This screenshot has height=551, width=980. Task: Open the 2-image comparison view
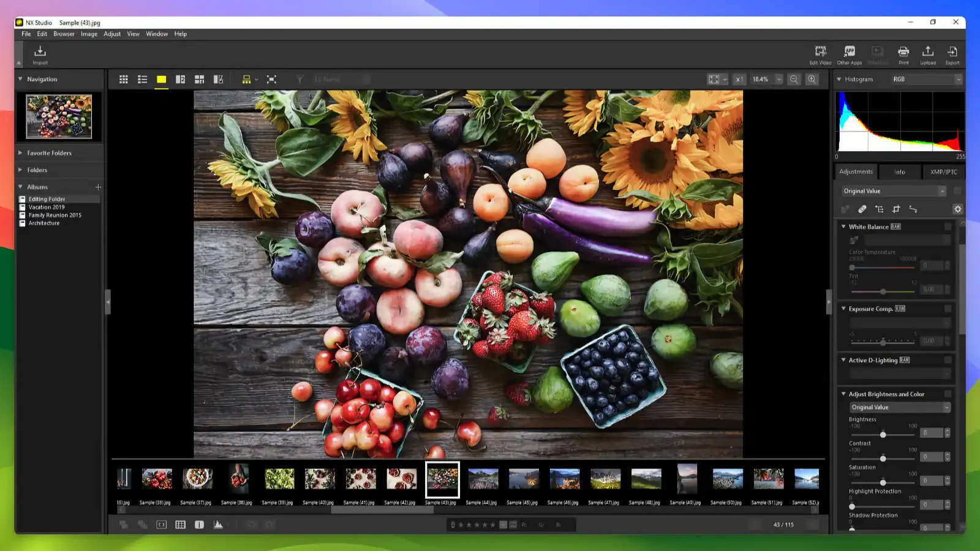pos(179,79)
